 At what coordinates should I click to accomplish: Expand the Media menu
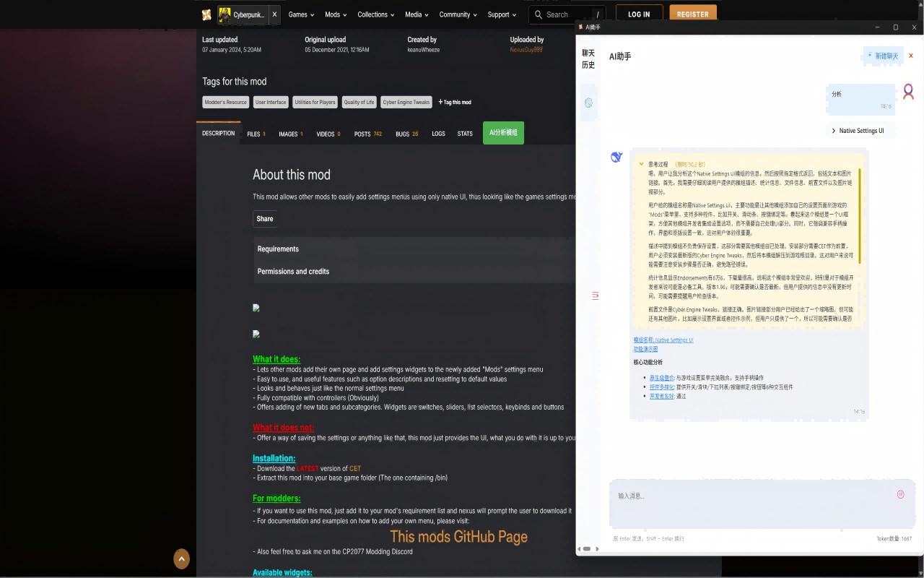tap(417, 14)
